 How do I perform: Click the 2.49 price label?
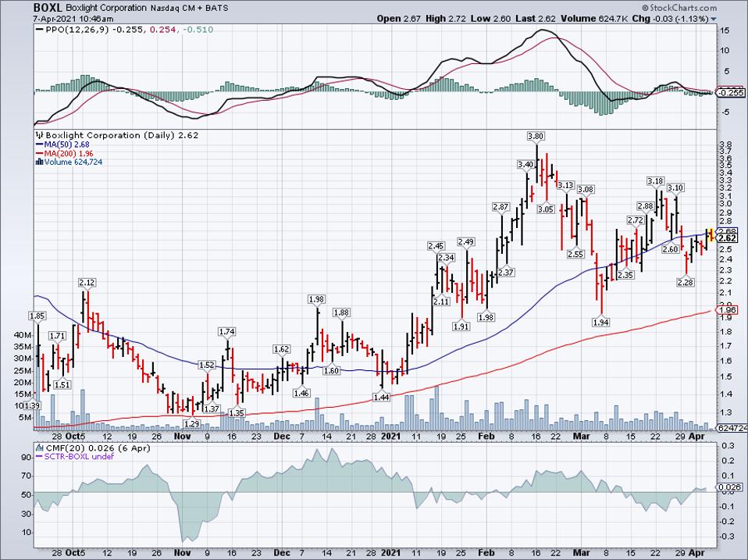(465, 242)
